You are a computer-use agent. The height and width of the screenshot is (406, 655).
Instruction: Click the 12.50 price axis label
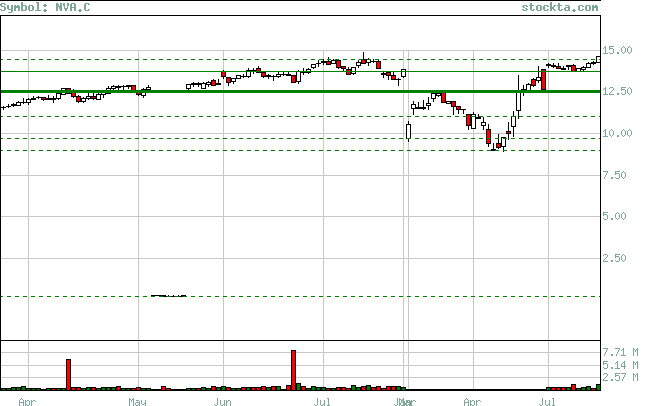(617, 91)
